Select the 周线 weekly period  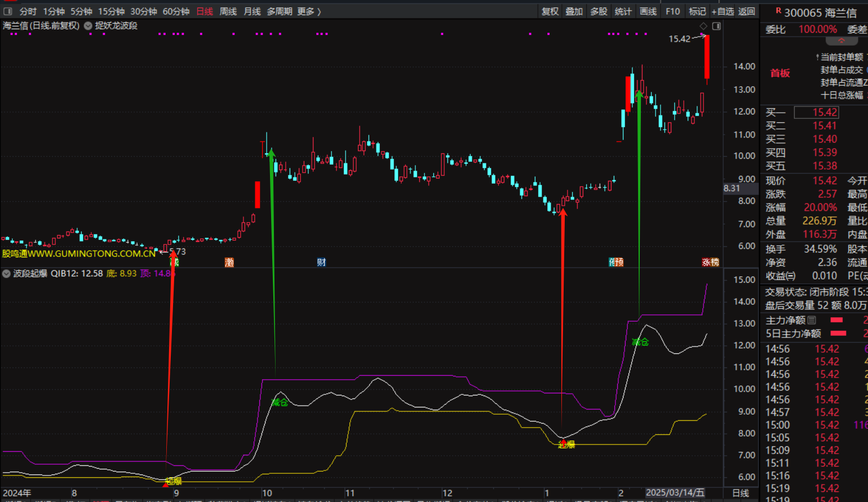[228, 11]
